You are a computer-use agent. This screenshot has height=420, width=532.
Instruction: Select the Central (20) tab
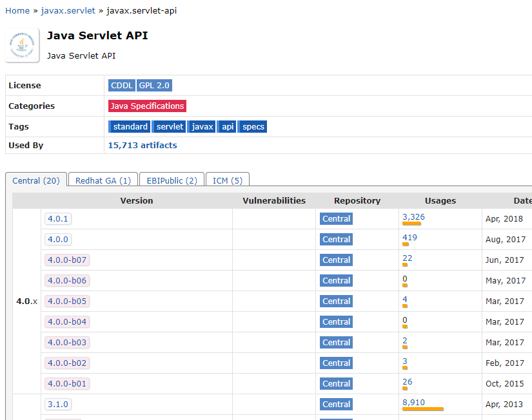(36, 181)
